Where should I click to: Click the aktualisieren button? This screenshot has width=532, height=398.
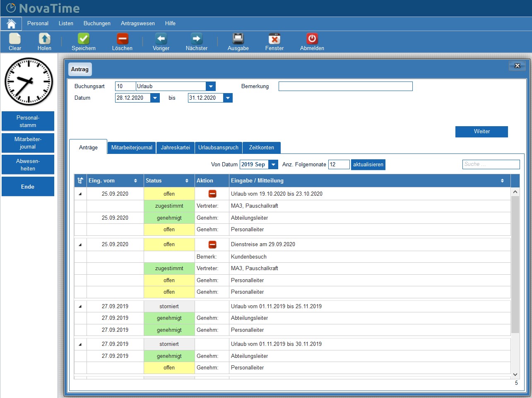click(x=368, y=165)
